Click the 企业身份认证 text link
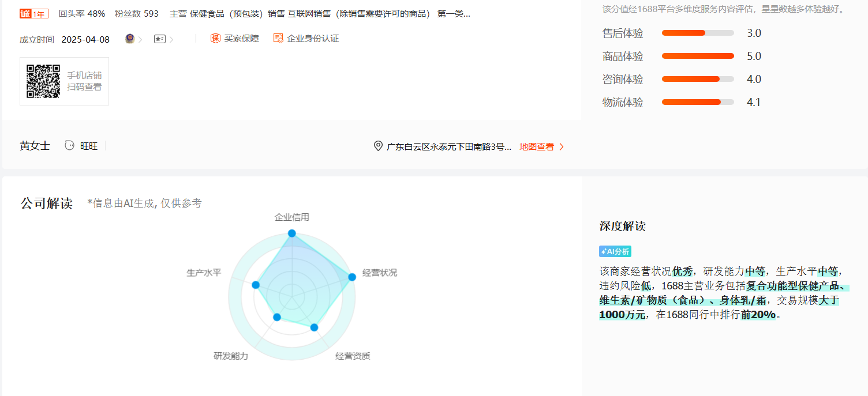Image resolution: width=868 pixels, height=396 pixels. 313,39
